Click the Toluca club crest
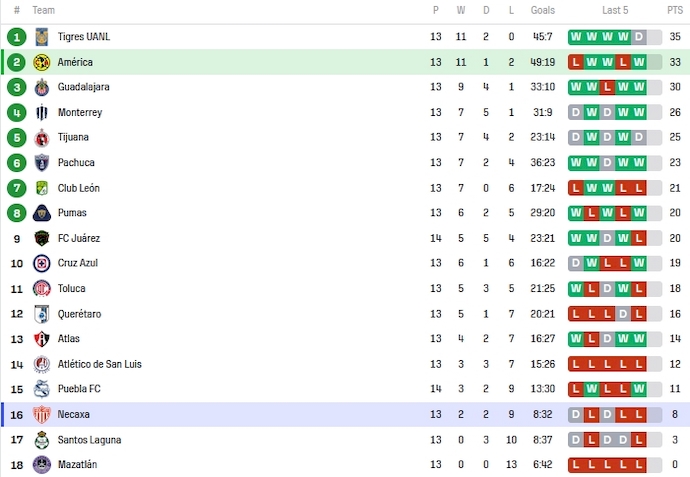690x477 pixels. point(42,288)
